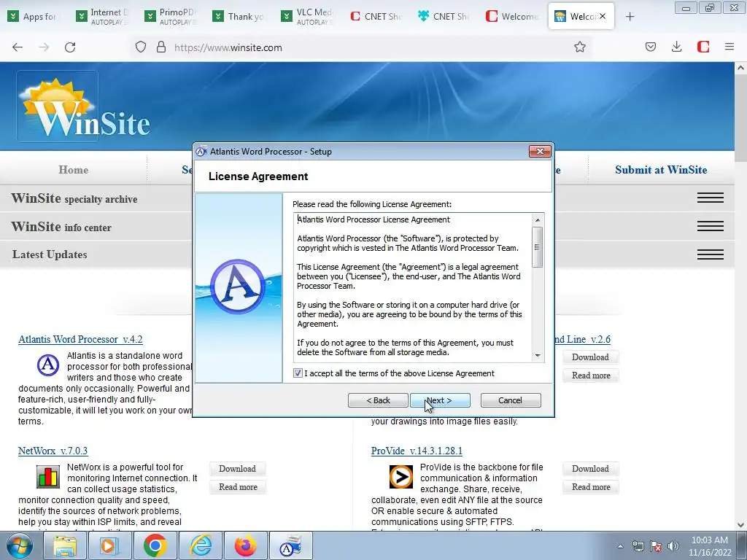Open Windows Media Player from the taskbar

pos(109,546)
